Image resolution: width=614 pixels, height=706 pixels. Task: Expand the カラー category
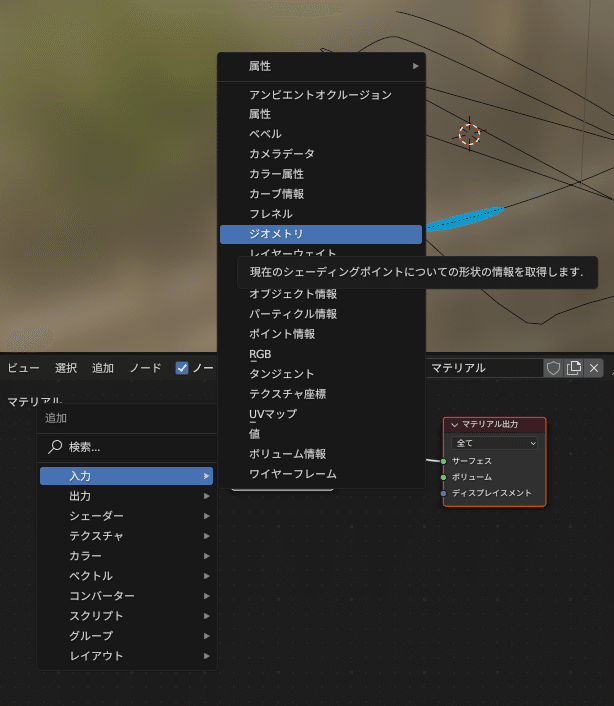coord(126,556)
